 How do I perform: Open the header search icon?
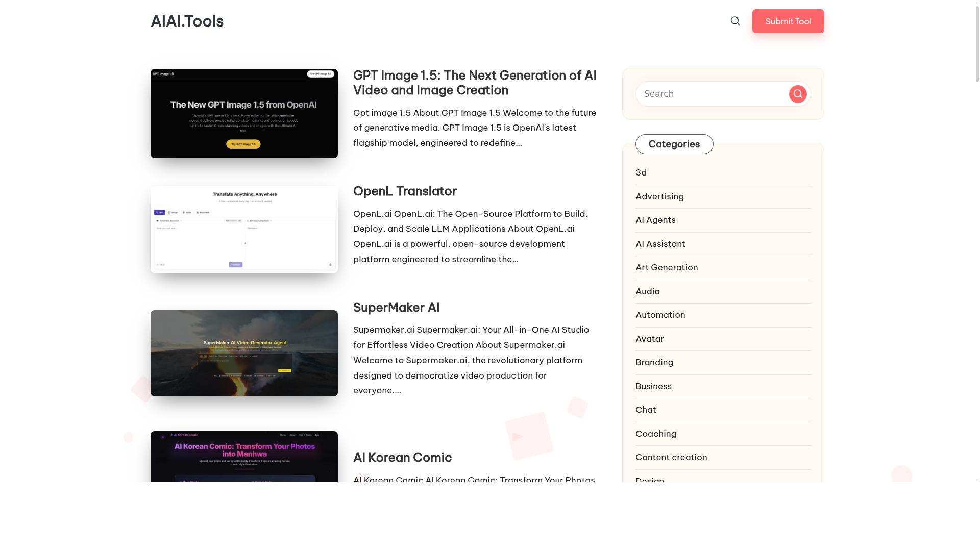tap(735, 21)
